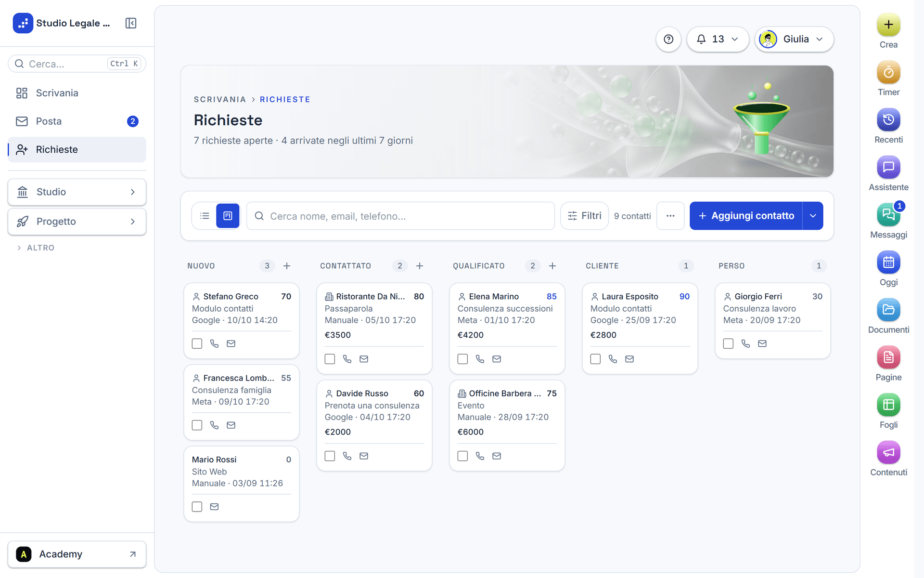Open the Documenti folder icon
This screenshot has height=578, width=924.
point(888,310)
